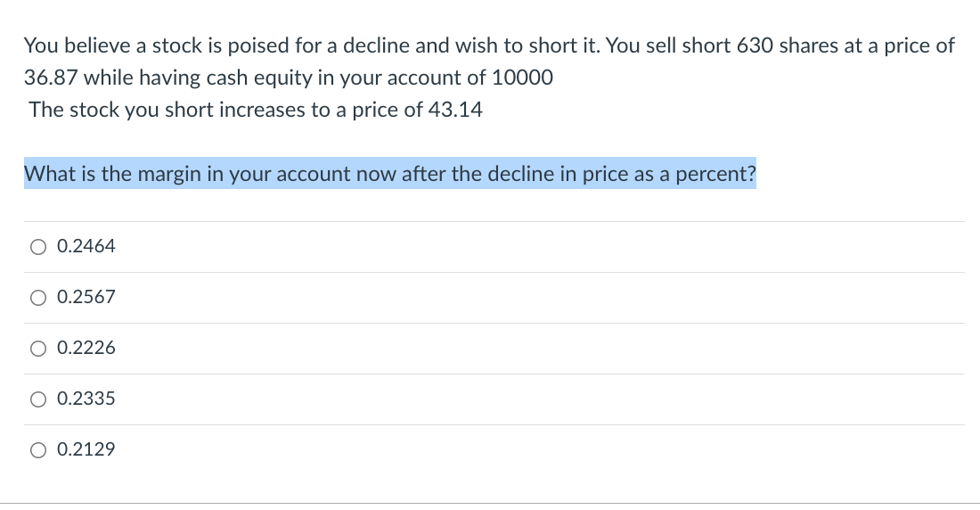Click the 0.2567 answer label text
Viewport: 980px width, 510px height.
86,297
